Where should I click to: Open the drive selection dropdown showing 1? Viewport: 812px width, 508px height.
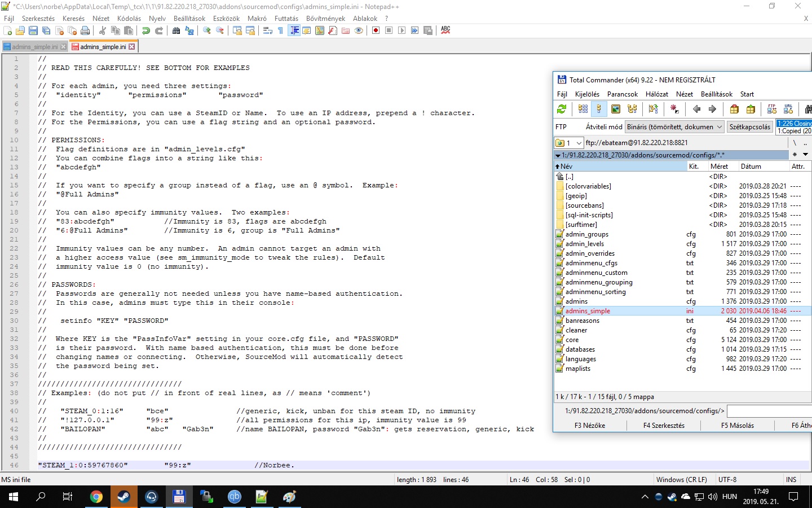568,143
